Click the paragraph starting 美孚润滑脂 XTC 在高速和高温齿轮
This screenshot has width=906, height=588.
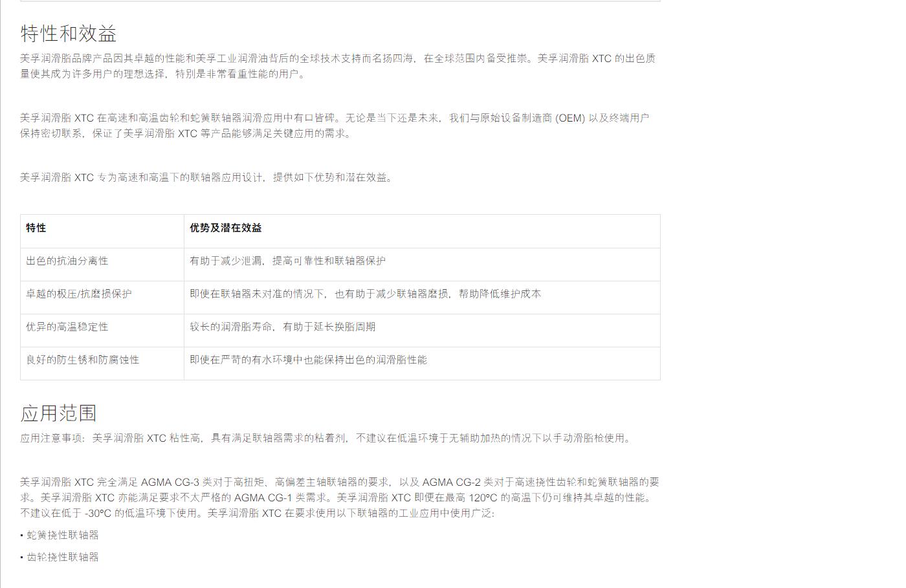(335, 125)
